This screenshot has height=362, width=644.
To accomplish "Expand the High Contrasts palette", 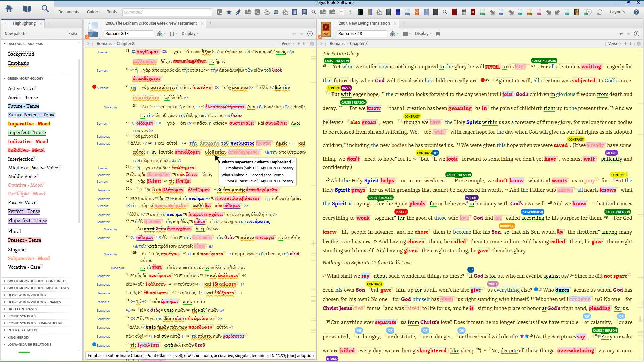I will [x=5, y=309].
